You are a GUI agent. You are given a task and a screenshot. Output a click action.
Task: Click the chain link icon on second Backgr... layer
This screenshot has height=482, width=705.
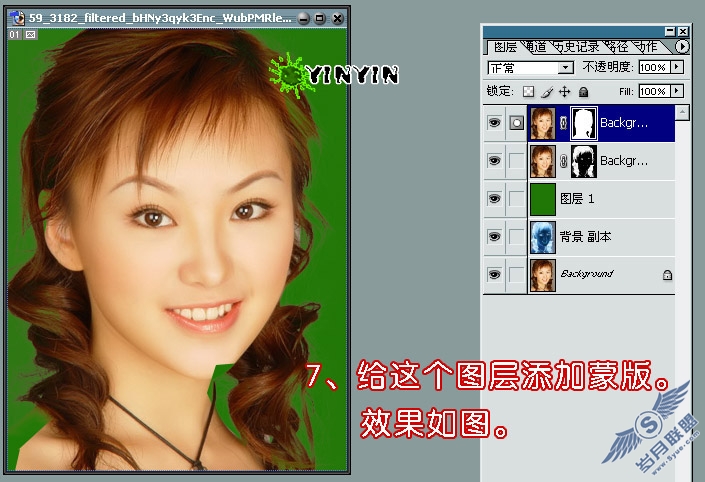[563, 161]
